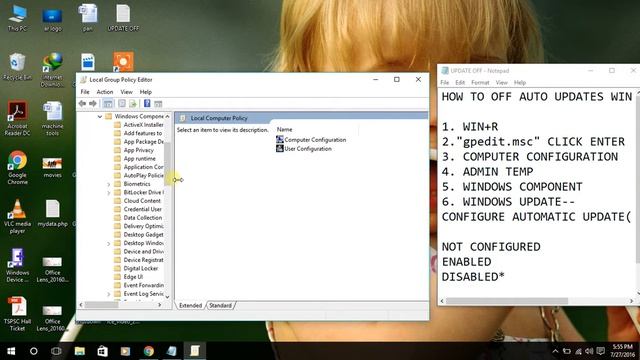
Task: Select the Credential User folder
Action: click(138, 209)
